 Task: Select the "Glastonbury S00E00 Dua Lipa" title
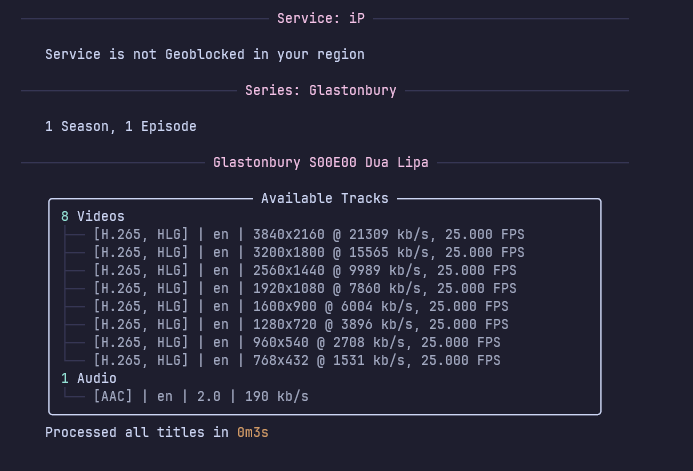pos(320,162)
